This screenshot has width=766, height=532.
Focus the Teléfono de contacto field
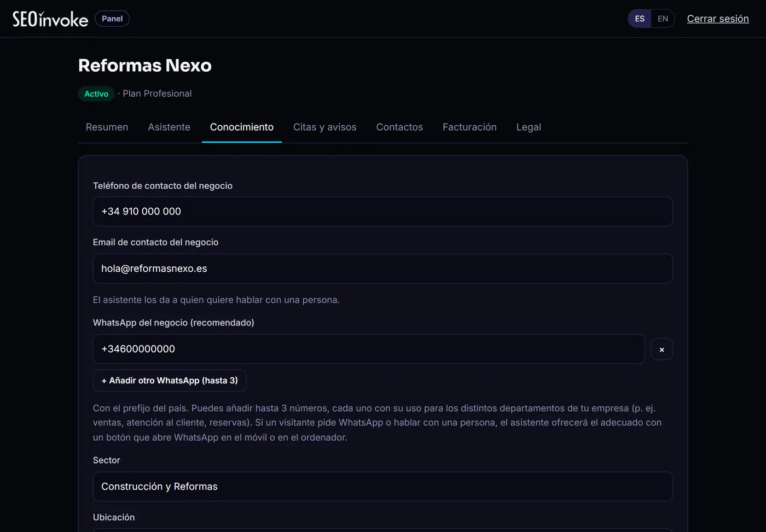tap(382, 212)
